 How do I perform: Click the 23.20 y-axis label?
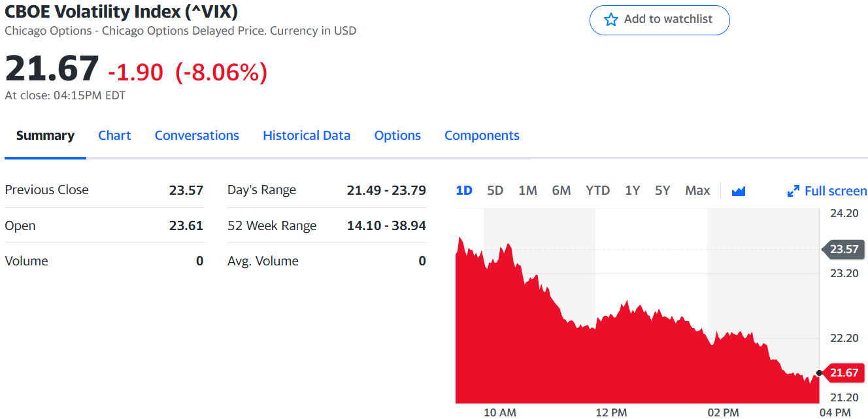[844, 273]
